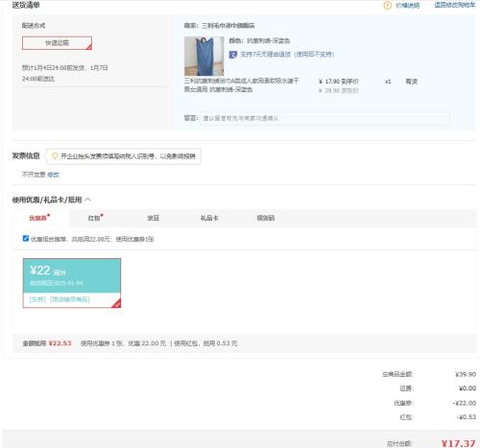Click the lightbulb icon beside 发票信息 tip

pos(55,156)
